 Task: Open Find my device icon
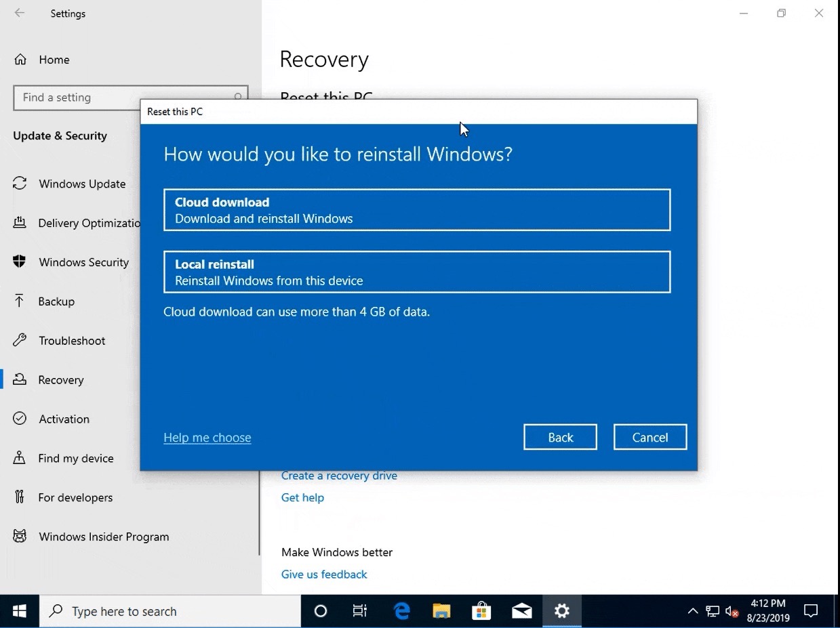coord(20,458)
